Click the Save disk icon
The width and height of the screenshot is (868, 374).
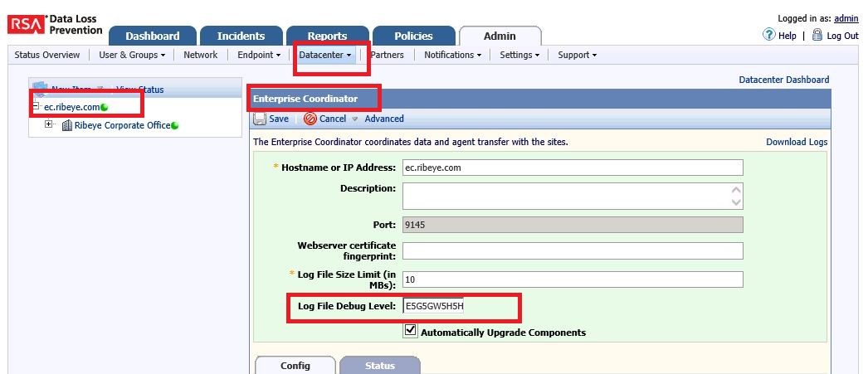coord(260,119)
